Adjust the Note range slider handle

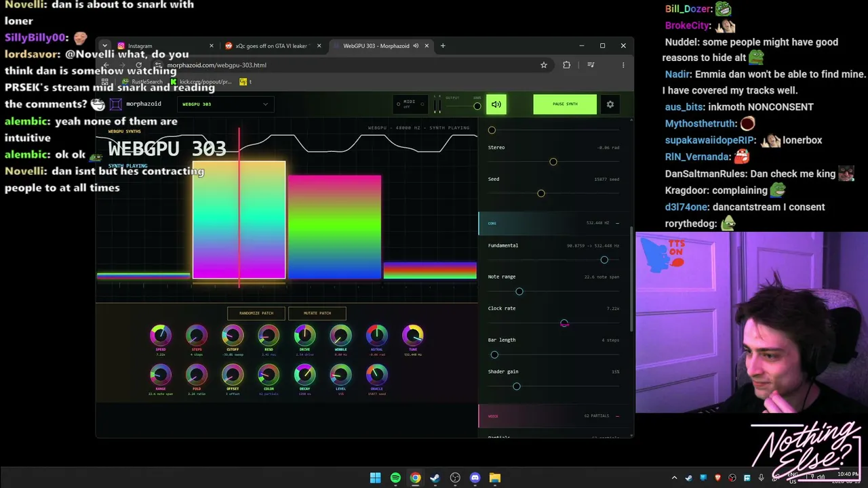tap(519, 291)
